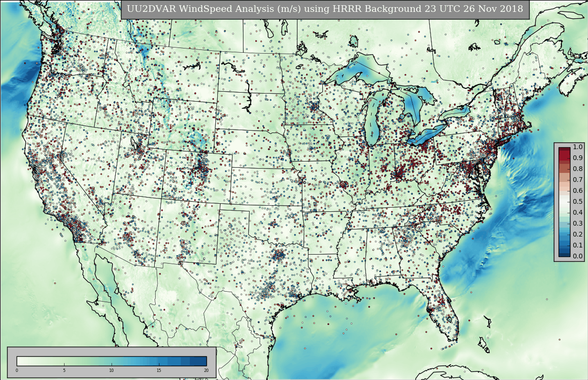The width and height of the screenshot is (588, 380).
Task: Click the 0.0 label on the vertical colorbar
Action: (x=578, y=256)
